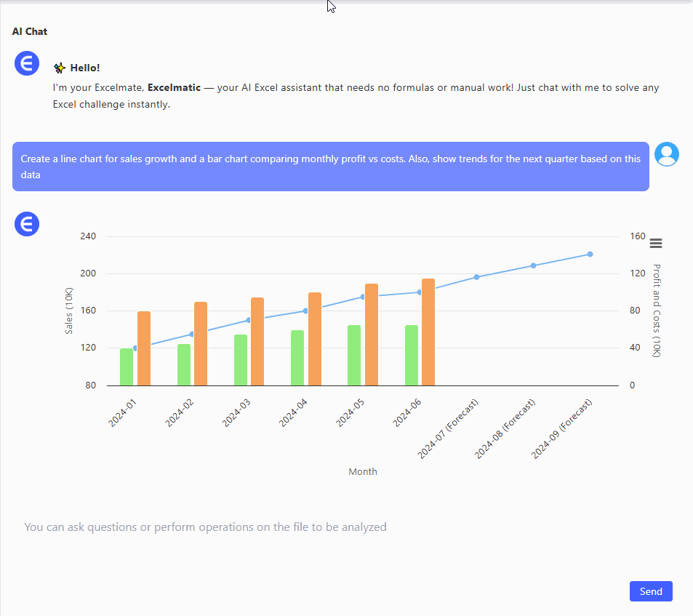Click the sparkle emoji before Hello
The height and width of the screenshot is (616, 693).
coord(60,68)
